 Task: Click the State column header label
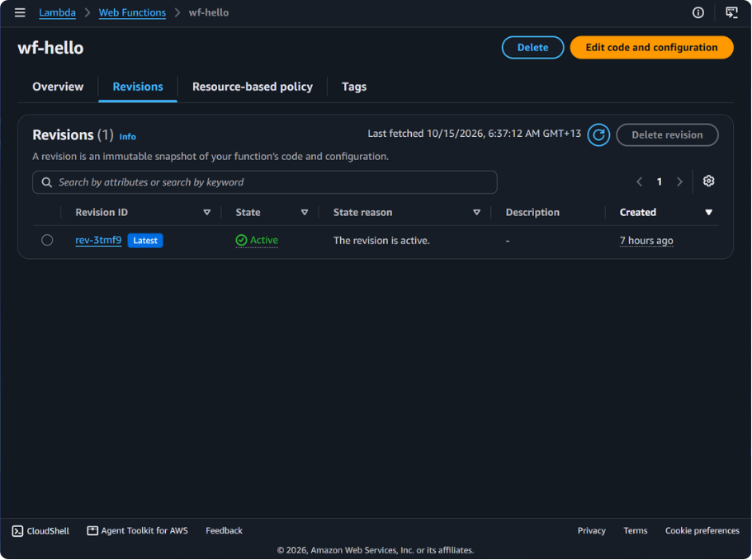click(x=248, y=212)
